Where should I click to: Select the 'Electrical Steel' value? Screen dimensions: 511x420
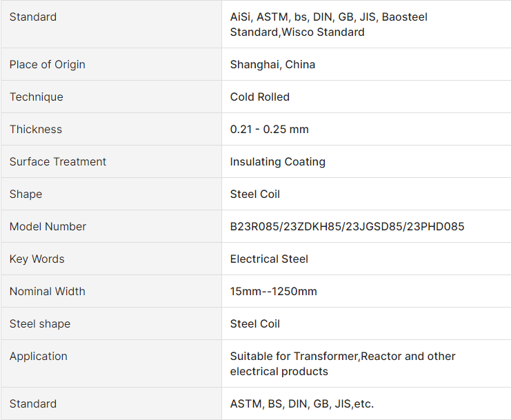270,259
